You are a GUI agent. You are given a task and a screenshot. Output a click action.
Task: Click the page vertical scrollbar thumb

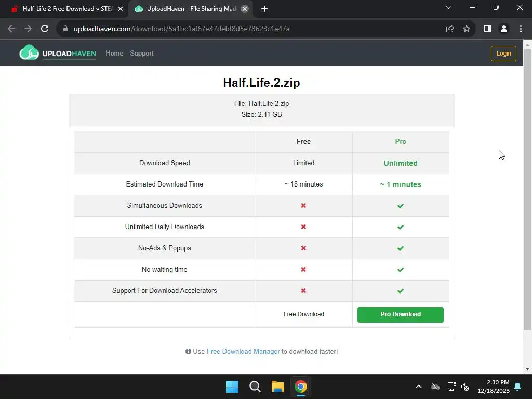(x=527, y=189)
